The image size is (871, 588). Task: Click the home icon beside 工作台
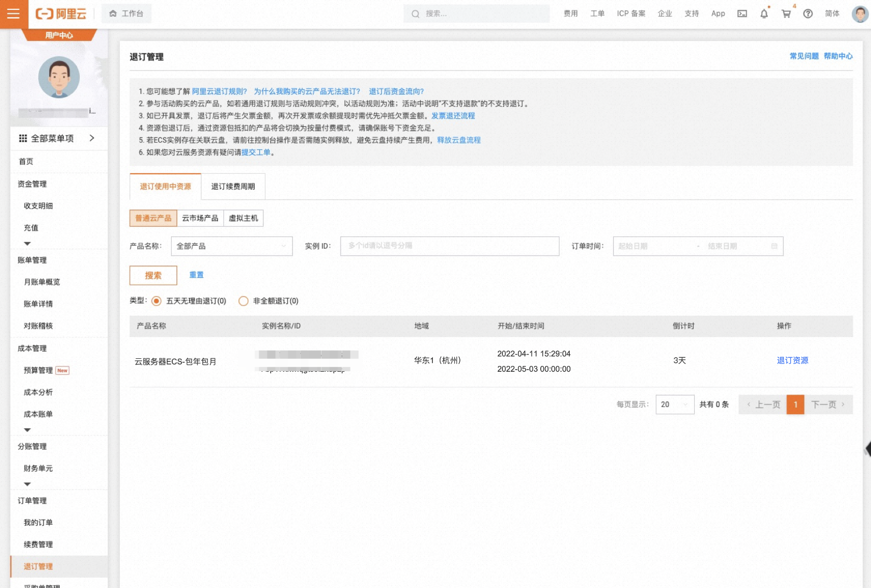click(113, 13)
